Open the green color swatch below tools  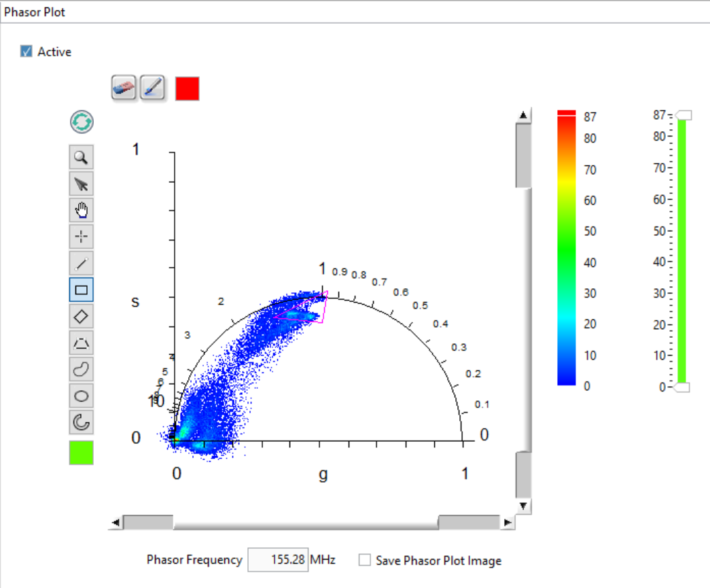click(x=81, y=453)
